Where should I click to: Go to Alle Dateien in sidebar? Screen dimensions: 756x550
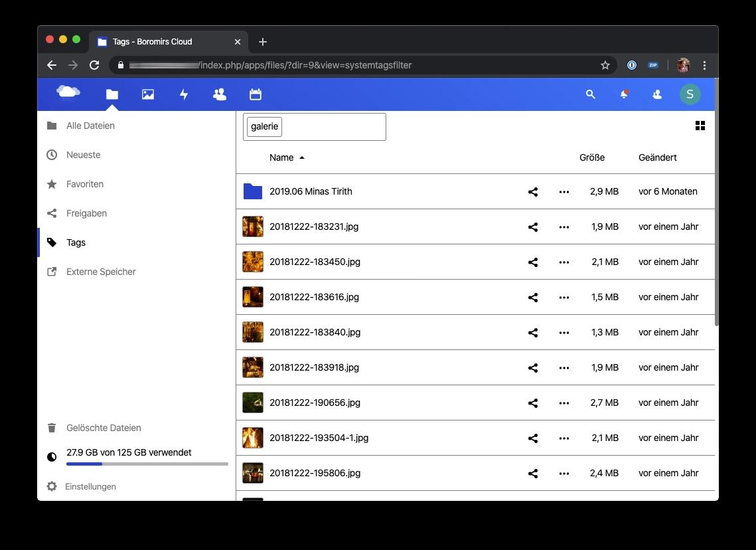90,126
